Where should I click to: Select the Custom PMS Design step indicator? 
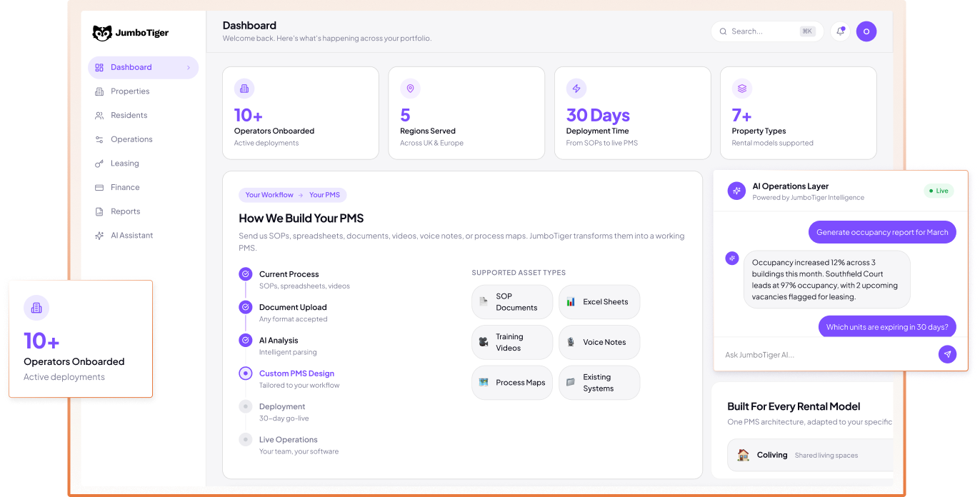coord(246,373)
